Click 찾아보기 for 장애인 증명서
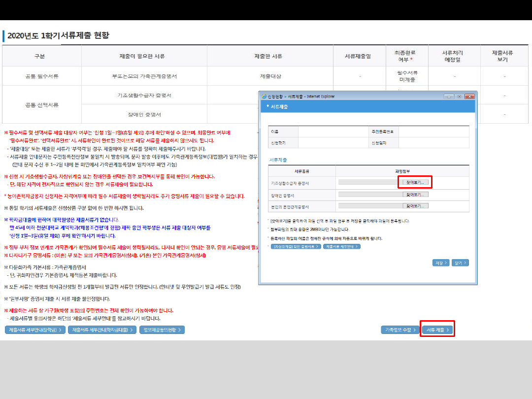The height and width of the screenshot is (399, 532). [415, 195]
